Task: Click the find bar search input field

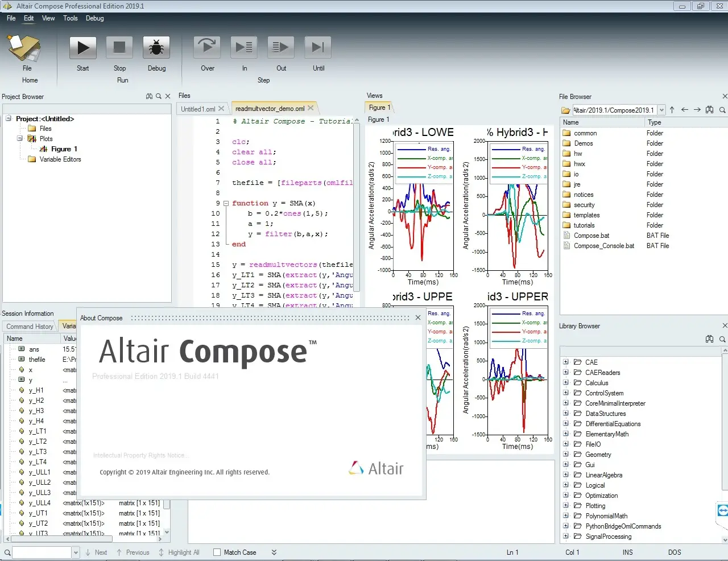Action: pos(43,552)
